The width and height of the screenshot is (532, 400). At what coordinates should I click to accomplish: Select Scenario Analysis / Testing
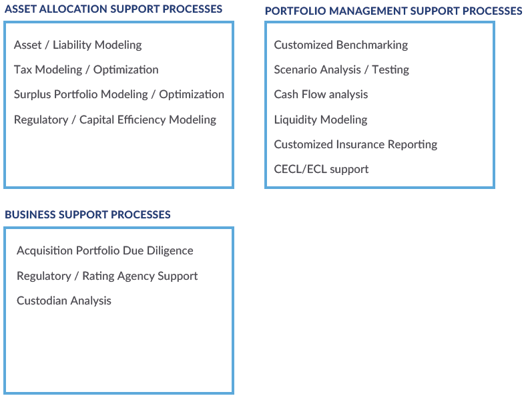341,70
